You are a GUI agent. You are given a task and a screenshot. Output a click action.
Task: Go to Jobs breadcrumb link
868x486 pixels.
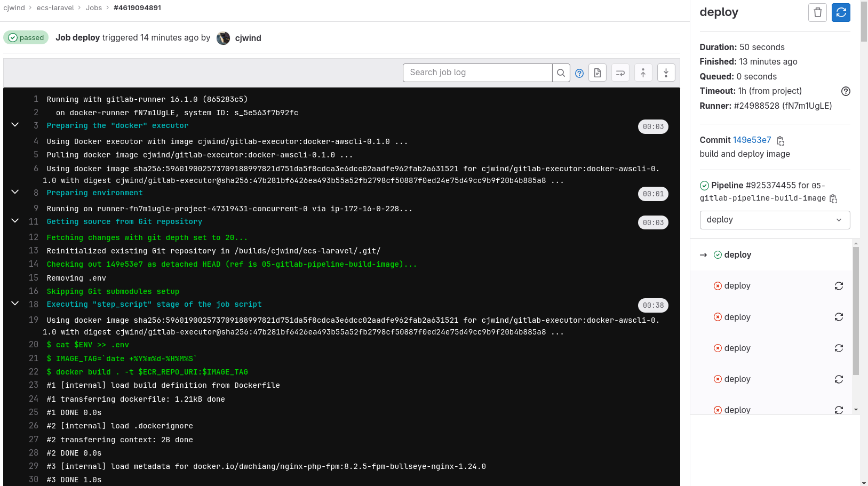tap(94, 8)
